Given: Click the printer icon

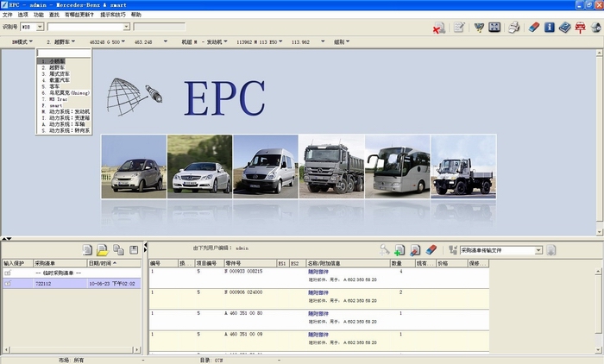Looking at the screenshot, I should 514,28.
